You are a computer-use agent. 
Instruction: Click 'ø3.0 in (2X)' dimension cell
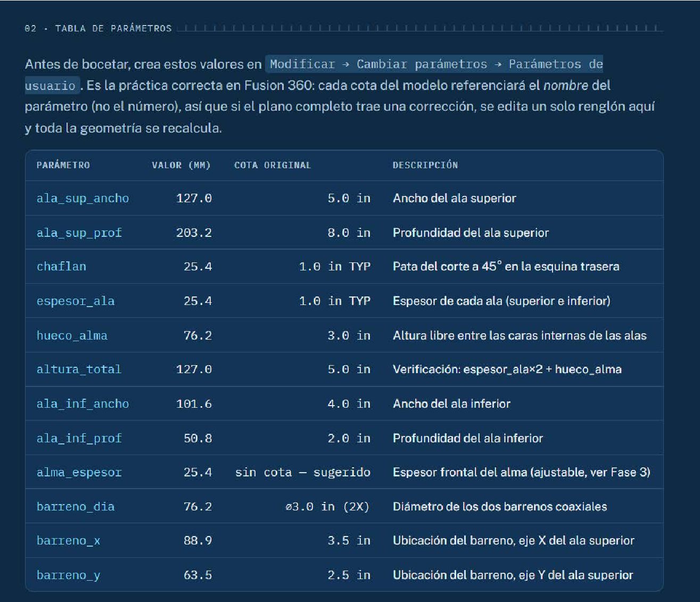point(327,506)
